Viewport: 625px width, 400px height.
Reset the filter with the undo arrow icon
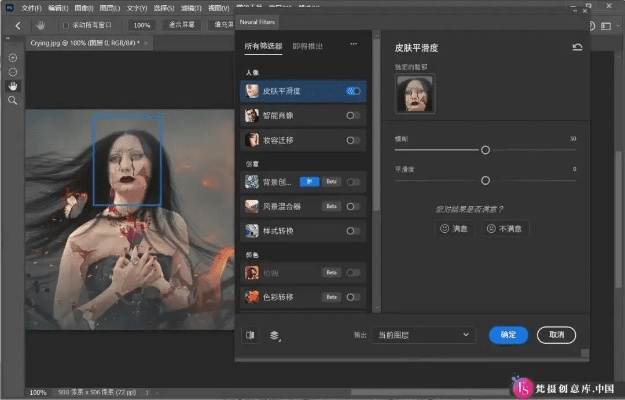click(x=577, y=46)
